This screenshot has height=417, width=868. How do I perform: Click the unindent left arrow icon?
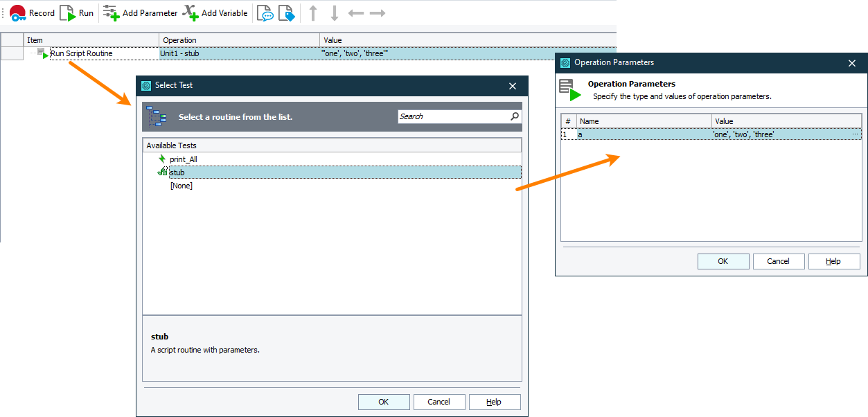pos(356,13)
